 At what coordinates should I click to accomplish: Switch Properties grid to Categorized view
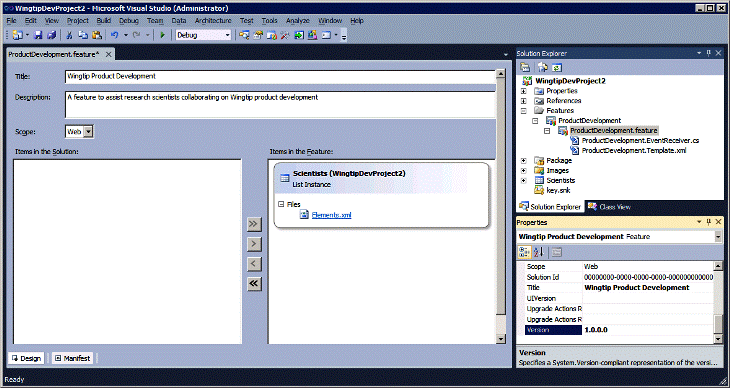coord(524,252)
